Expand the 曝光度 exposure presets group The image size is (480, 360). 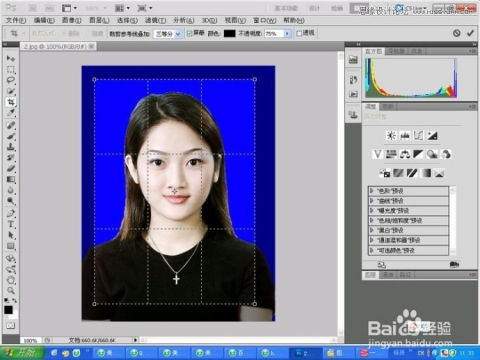(409, 211)
